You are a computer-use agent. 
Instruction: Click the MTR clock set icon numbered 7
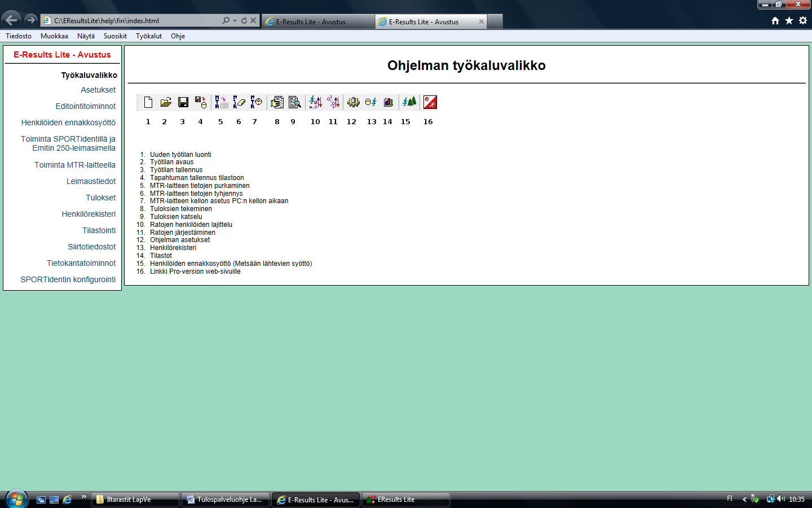coord(257,102)
